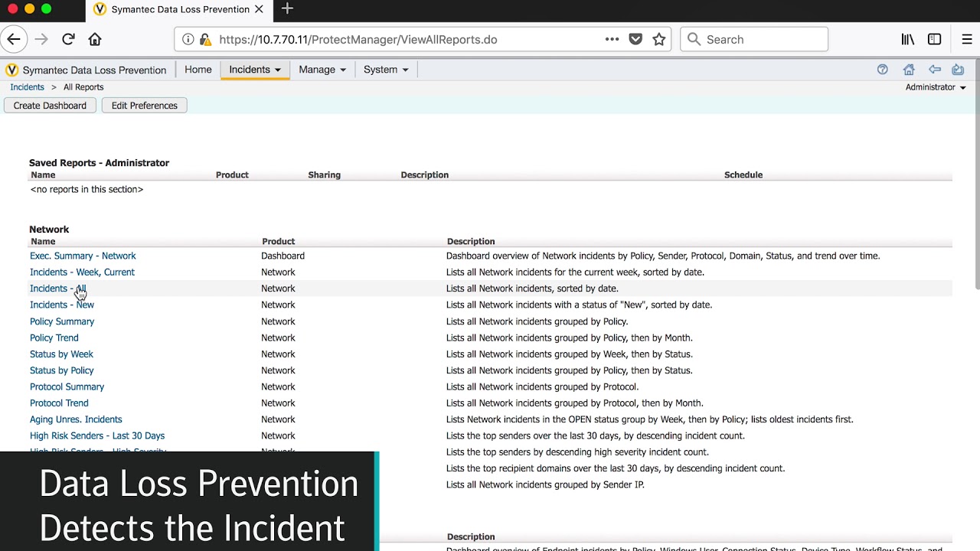This screenshot has width=980, height=551.
Task: Click the '<no reports in this section>' text
Action: point(87,189)
